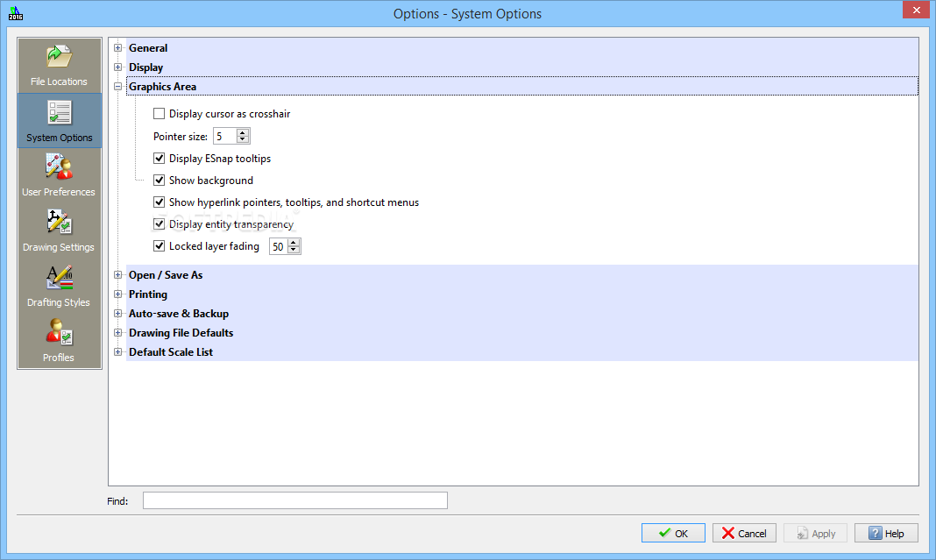The height and width of the screenshot is (560, 936).
Task: Click the Cancel button
Action: pyautogui.click(x=744, y=533)
